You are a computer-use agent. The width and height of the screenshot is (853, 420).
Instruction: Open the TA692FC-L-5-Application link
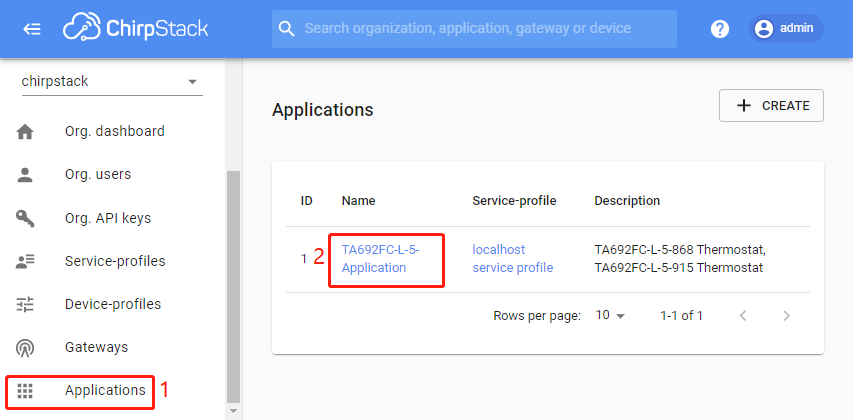click(381, 258)
